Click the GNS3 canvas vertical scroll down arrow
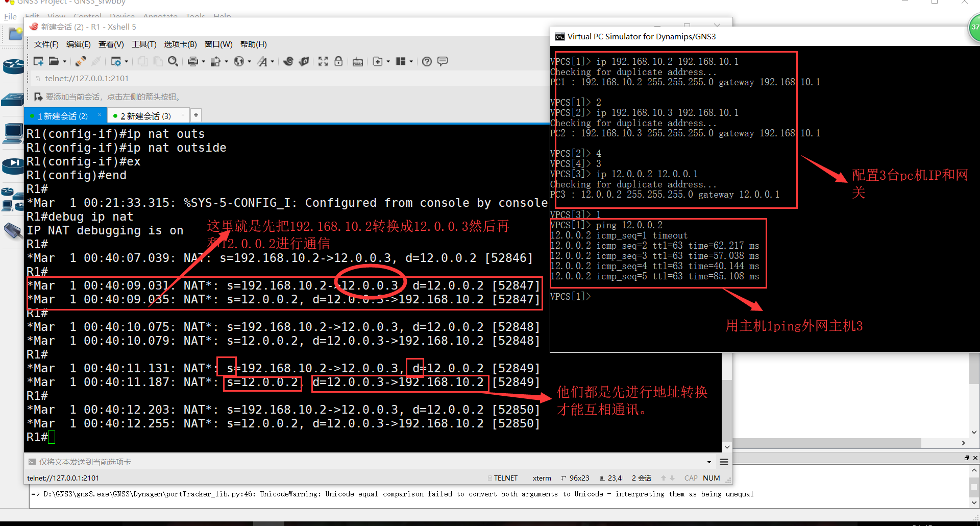Screen dimensions: 980x526 (974, 432)
